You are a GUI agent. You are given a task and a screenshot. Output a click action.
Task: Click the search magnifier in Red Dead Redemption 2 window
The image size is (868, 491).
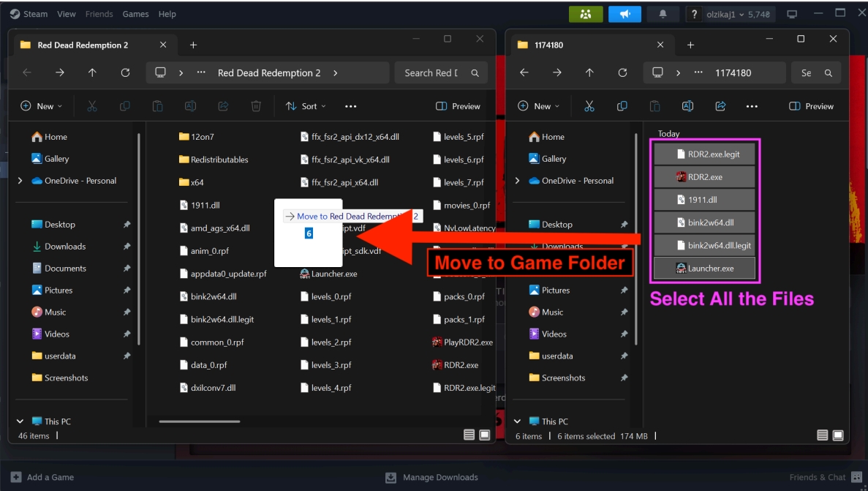pos(475,72)
